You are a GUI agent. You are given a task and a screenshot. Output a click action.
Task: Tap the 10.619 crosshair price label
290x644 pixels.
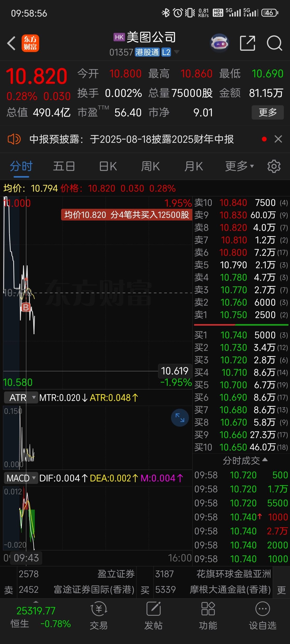coord(175,371)
